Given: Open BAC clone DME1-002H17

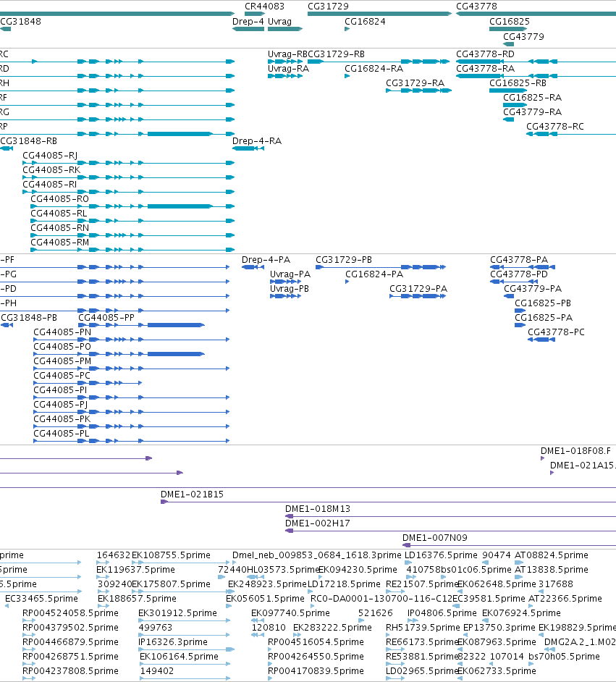Looking at the screenshot, I should (x=318, y=523).
